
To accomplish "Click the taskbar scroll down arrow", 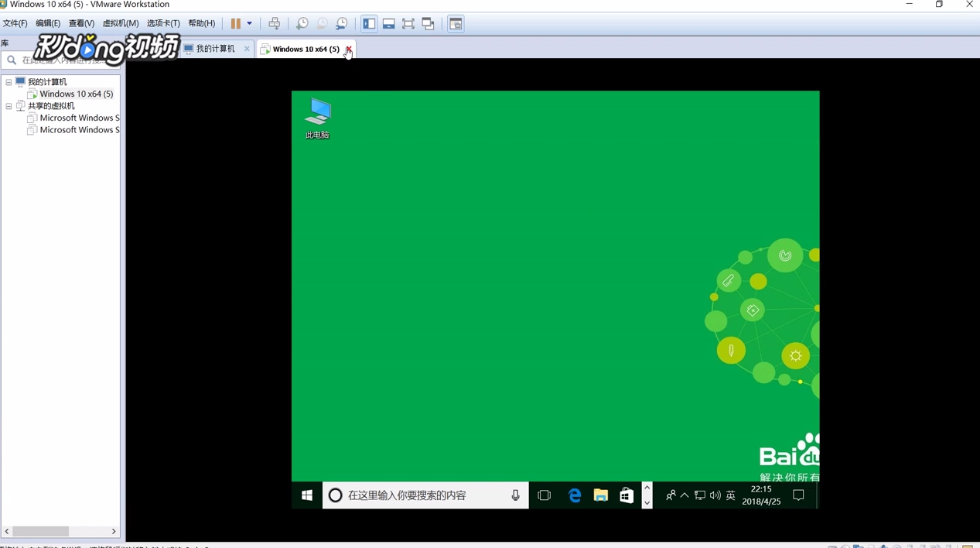I will (647, 503).
